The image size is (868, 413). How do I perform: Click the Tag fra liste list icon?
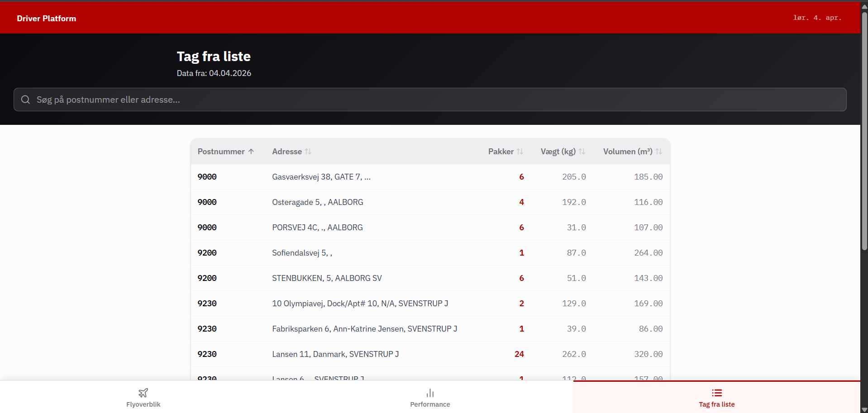(717, 393)
